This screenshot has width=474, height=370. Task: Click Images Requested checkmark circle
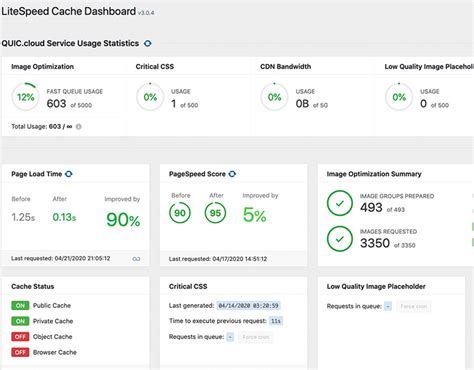[x=340, y=239]
